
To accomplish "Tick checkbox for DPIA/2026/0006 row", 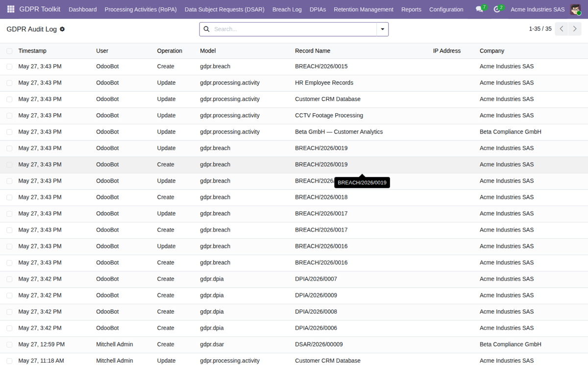I will pos(9,328).
